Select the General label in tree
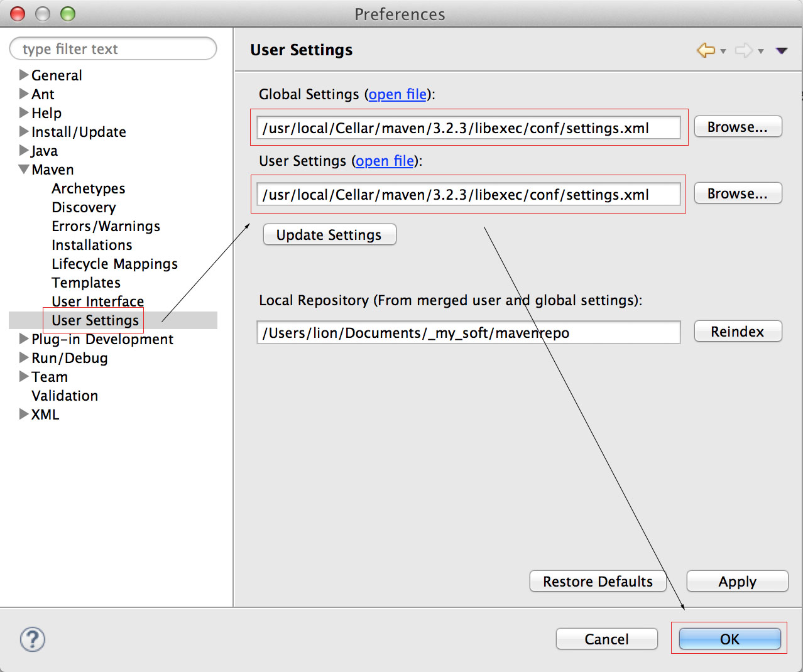 point(57,75)
